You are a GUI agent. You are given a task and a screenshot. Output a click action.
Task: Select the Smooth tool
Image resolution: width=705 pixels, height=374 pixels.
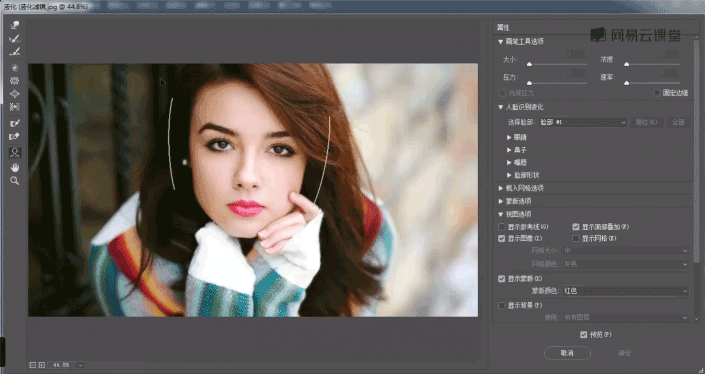15,52
